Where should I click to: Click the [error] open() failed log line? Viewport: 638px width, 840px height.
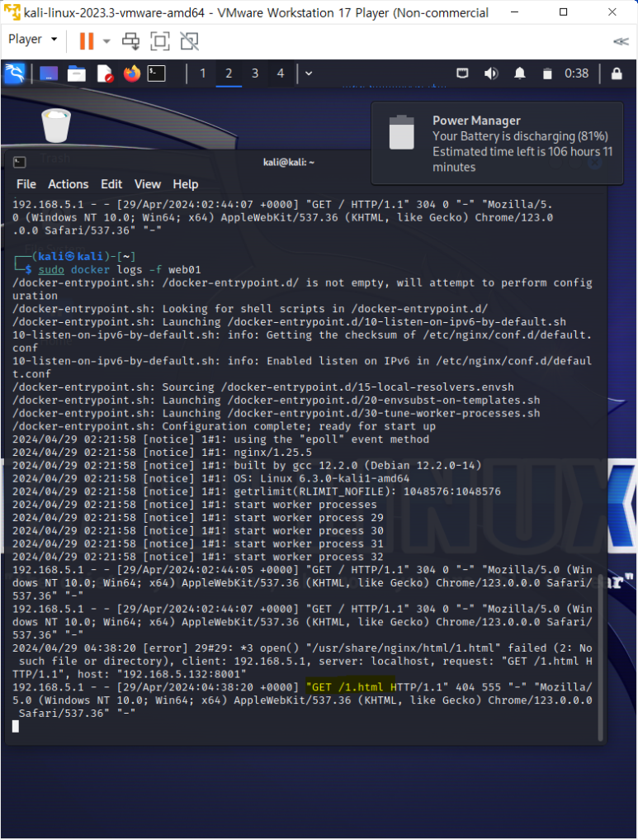[x=302, y=661]
